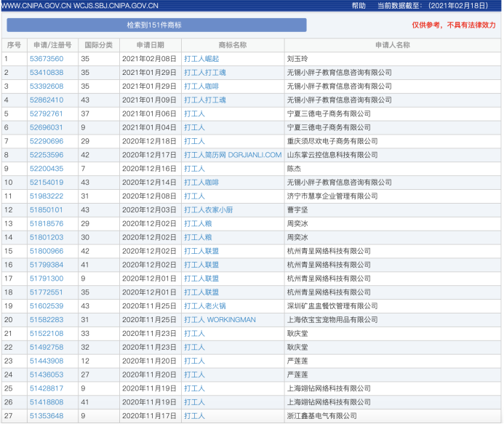The image size is (504, 424).
Task: Open registration number 51772551
Action: point(47,292)
